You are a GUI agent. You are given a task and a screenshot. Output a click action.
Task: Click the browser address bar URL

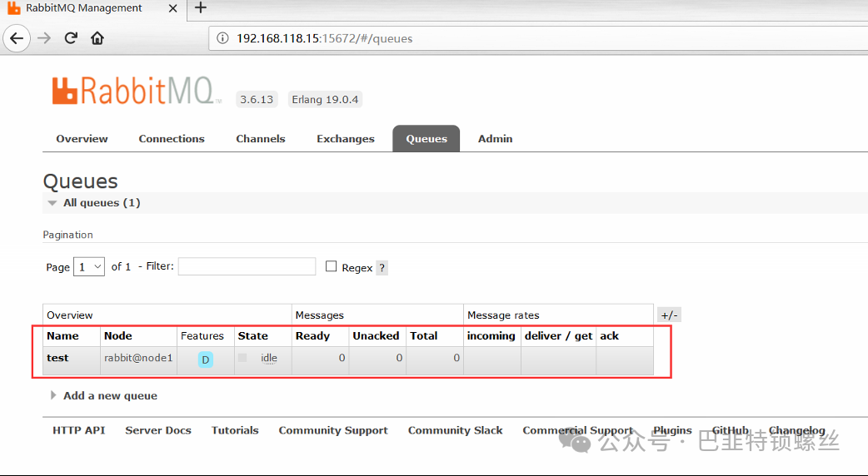(324, 39)
